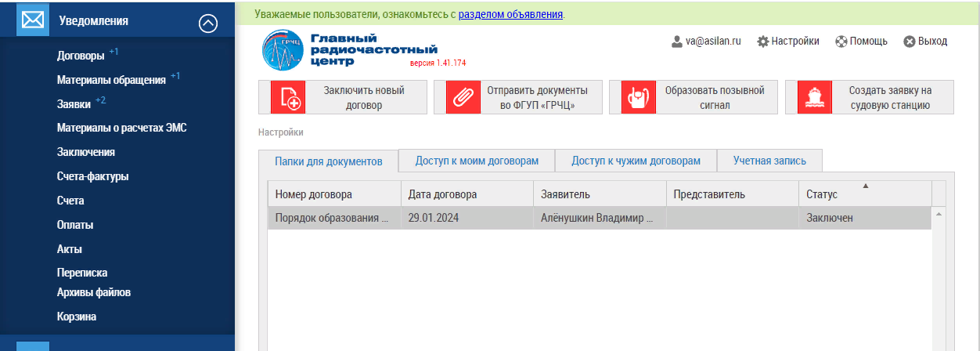Click the red ship station icon
This screenshot has height=351, width=980.
[809, 98]
